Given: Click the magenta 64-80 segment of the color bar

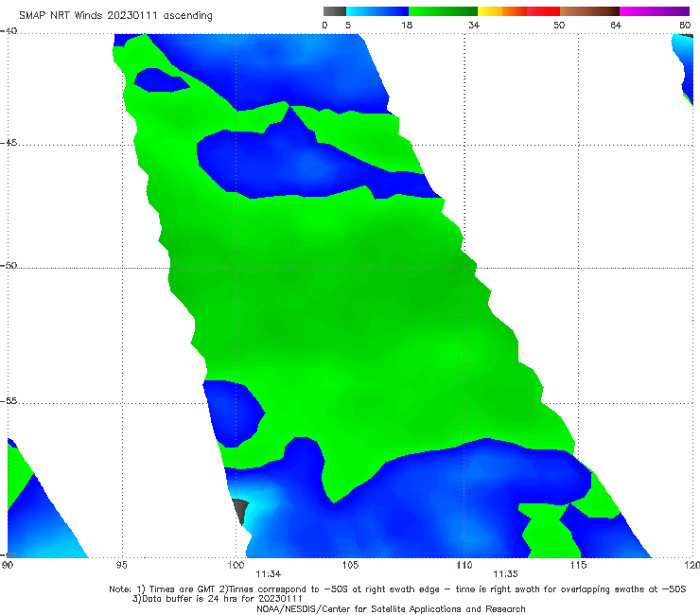Looking at the screenshot, I should tap(655, 11).
